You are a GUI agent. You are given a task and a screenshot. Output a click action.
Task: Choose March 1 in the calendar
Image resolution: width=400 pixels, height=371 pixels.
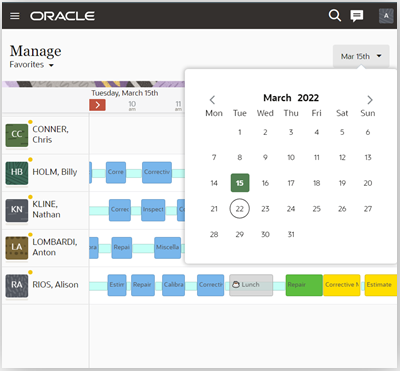(x=240, y=132)
